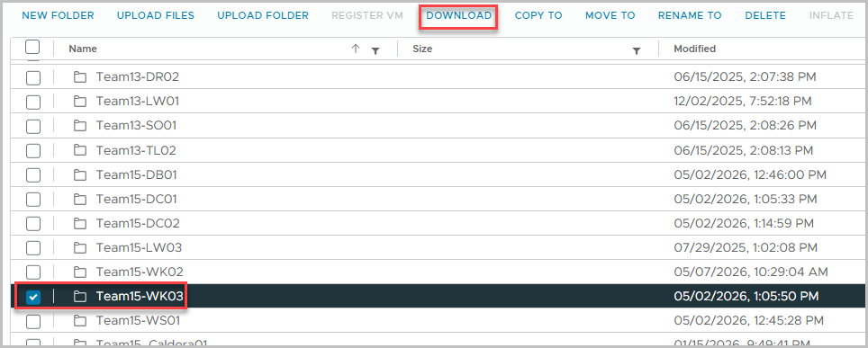Open folder name Team15-DC01
Image resolution: width=868 pixels, height=348 pixels.
[x=136, y=199]
